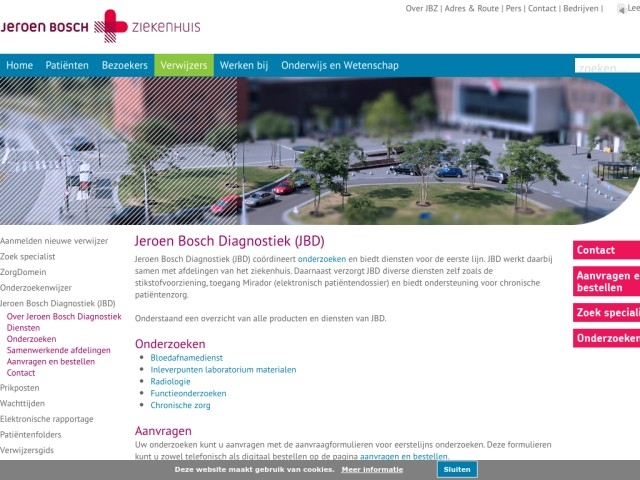Select the Werken bij tab

click(244, 65)
